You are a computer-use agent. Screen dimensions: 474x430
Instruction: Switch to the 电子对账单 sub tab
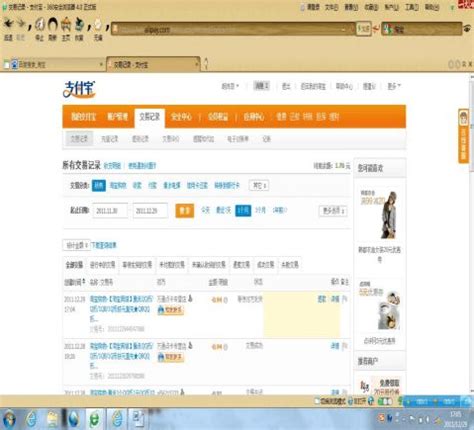tap(238, 139)
